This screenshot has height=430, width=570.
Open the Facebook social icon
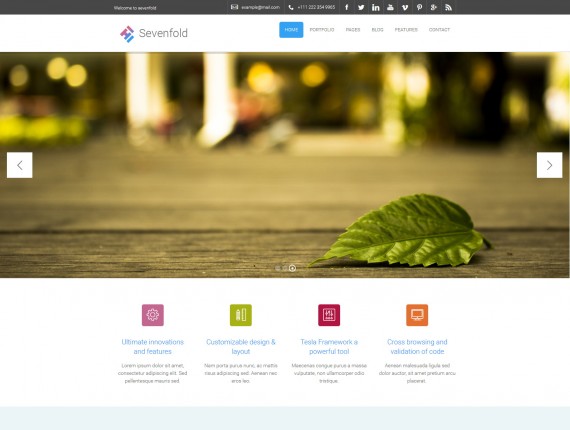point(346,7)
